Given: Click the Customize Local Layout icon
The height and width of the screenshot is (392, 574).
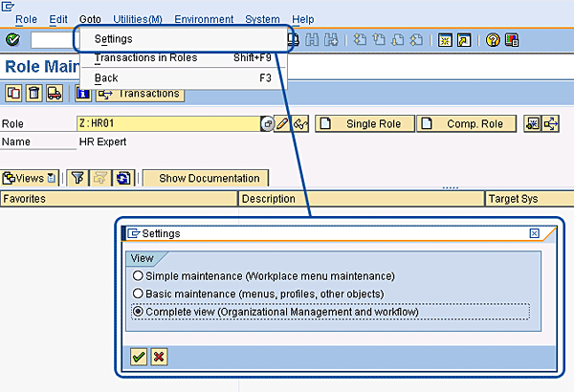Looking at the screenshot, I should point(512,40).
